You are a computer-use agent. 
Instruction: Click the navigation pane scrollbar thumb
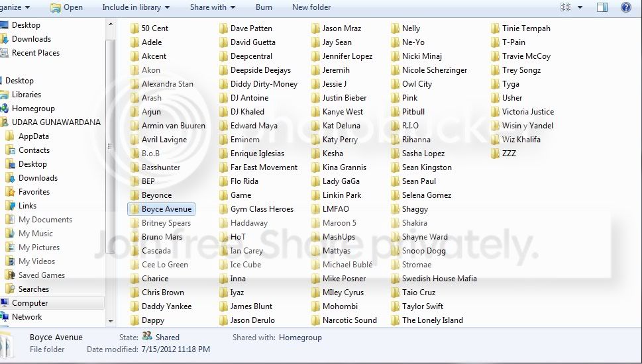110,146
